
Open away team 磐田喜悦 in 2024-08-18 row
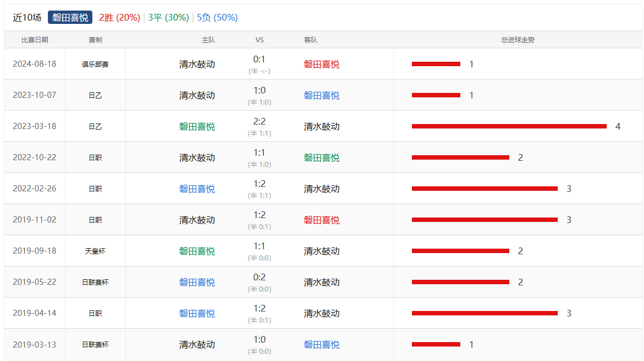[x=322, y=65]
